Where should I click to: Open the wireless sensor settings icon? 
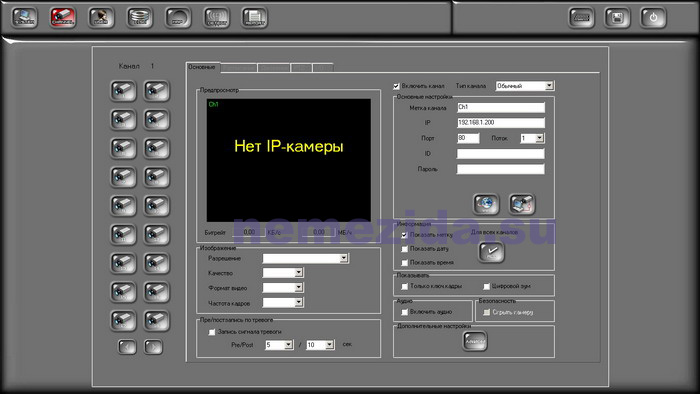(217, 18)
